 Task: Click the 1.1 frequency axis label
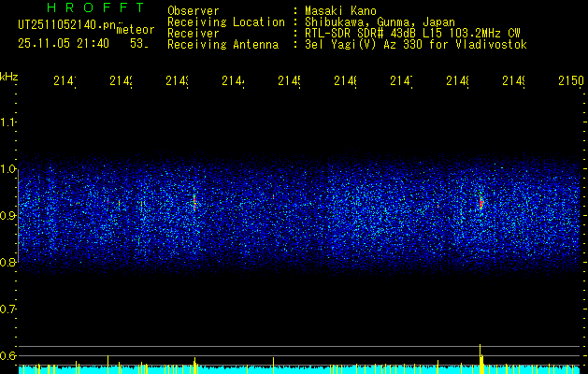[x=7, y=122]
